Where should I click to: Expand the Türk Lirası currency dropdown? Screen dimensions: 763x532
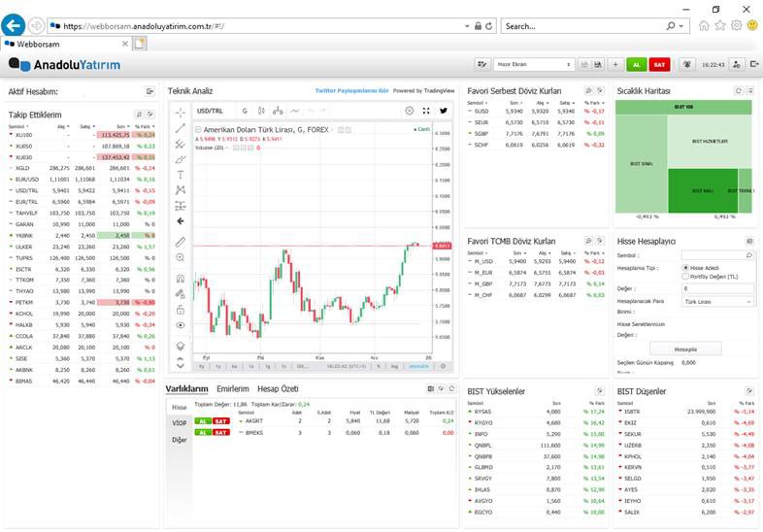[x=716, y=302]
